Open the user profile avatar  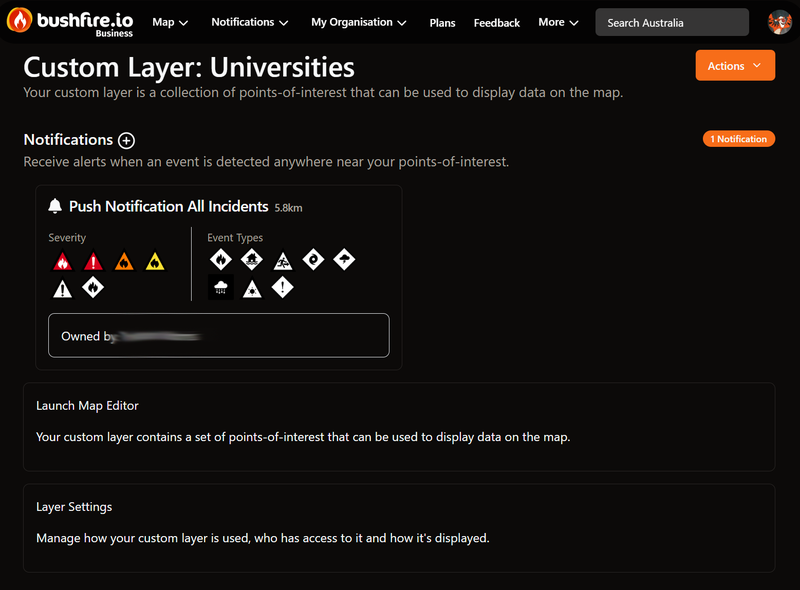coord(780,22)
